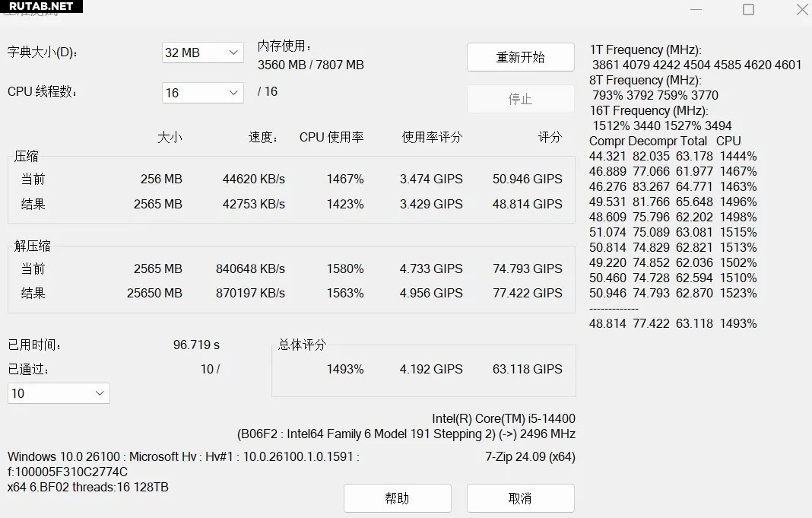The height and width of the screenshot is (518, 812).
Task: Click the Intel(R) Core(TM) i5-14400 text
Action: pyautogui.click(x=503, y=418)
